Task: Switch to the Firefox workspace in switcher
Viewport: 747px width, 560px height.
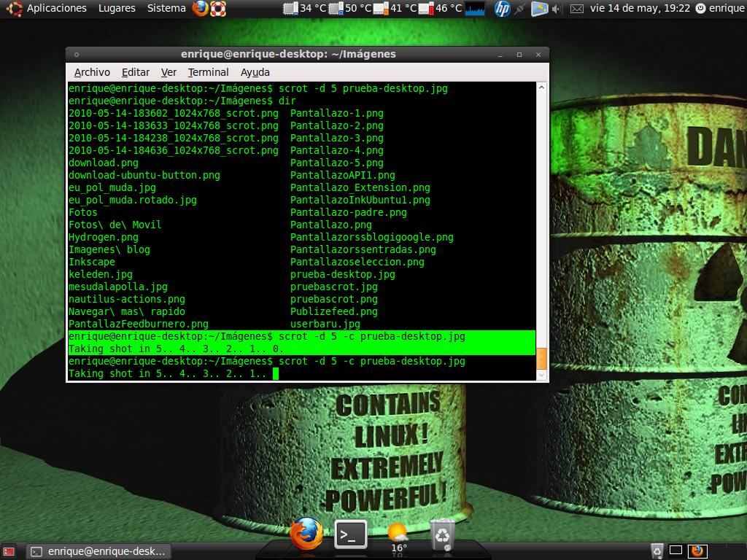Action: tap(697, 551)
